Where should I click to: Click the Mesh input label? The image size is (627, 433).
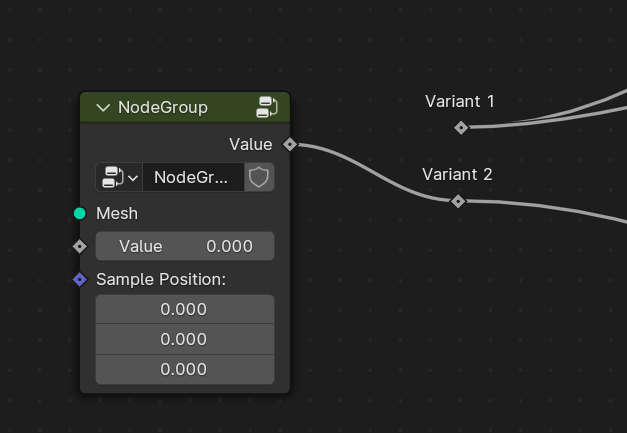coord(117,213)
